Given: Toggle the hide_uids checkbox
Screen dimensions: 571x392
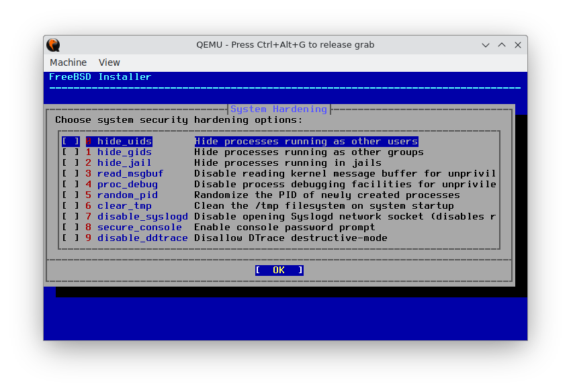Looking at the screenshot, I should 70,141.
